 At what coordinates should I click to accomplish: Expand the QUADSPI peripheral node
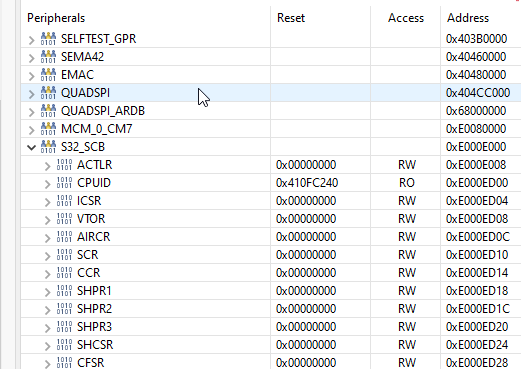[x=31, y=94]
